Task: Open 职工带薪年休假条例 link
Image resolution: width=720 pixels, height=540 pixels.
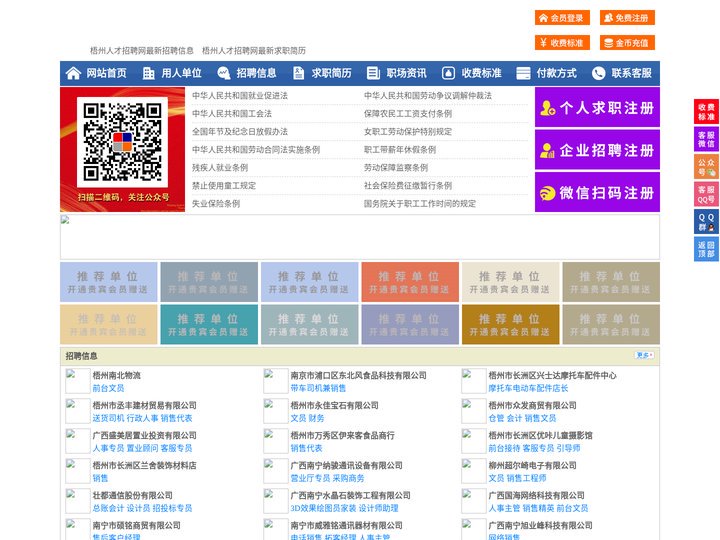Action: tap(400, 150)
